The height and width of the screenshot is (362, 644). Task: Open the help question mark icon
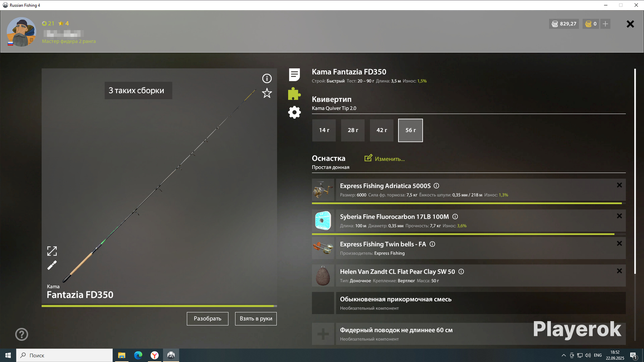(x=22, y=334)
